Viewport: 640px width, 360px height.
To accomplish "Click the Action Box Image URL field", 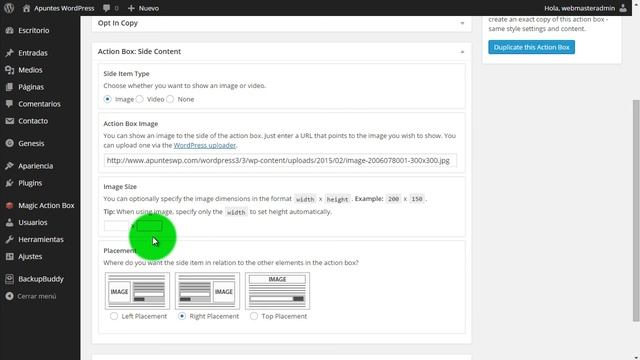I will point(280,160).
